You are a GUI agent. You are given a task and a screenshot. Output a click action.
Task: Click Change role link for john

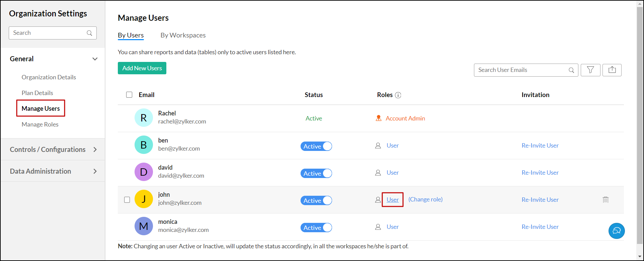pos(425,199)
